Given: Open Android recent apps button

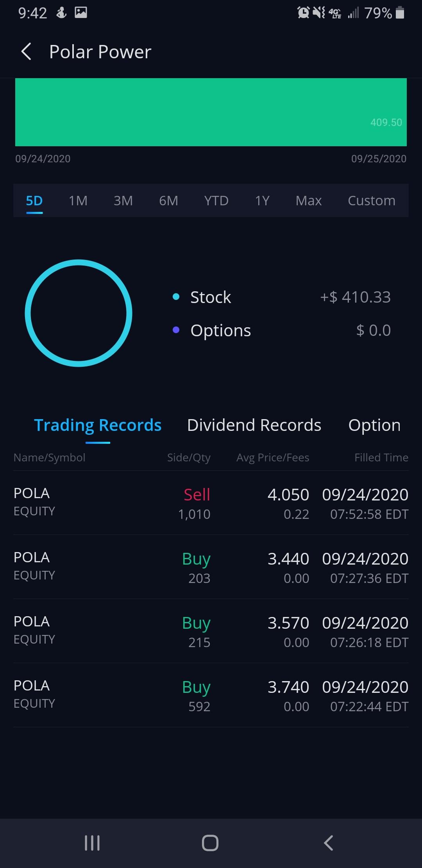Looking at the screenshot, I should 92,843.
